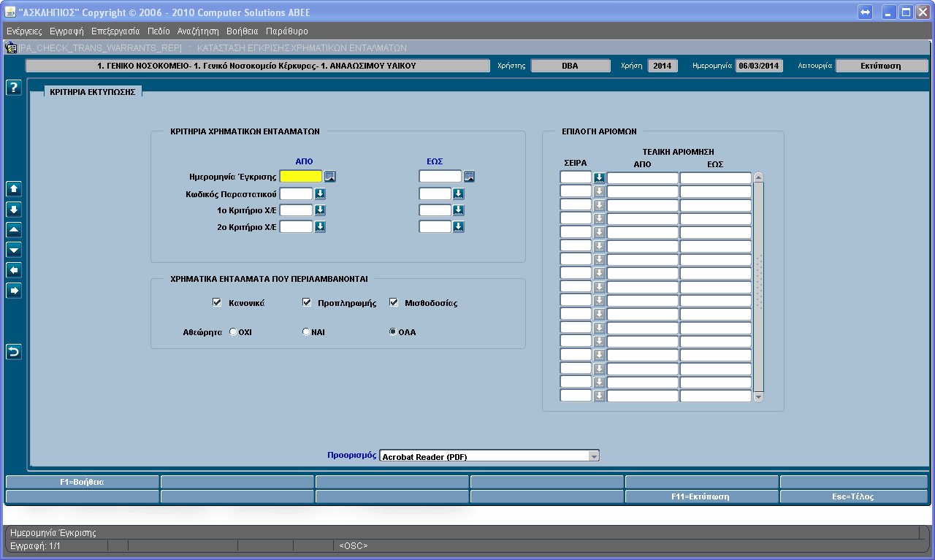Open calendar picker for ΕΩΣ approval date
935x560 pixels.
pos(469,176)
